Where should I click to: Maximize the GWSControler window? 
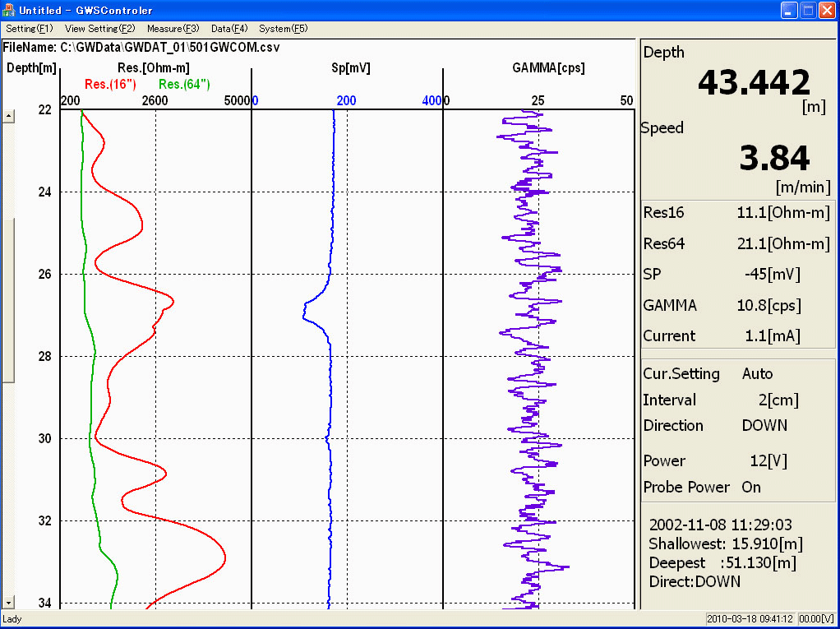coord(807,11)
